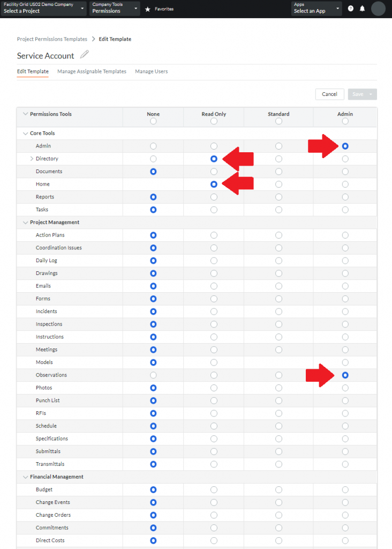Click the pencil icon to rename Service Account
Image resolution: width=392 pixels, height=549 pixels.
84,54
